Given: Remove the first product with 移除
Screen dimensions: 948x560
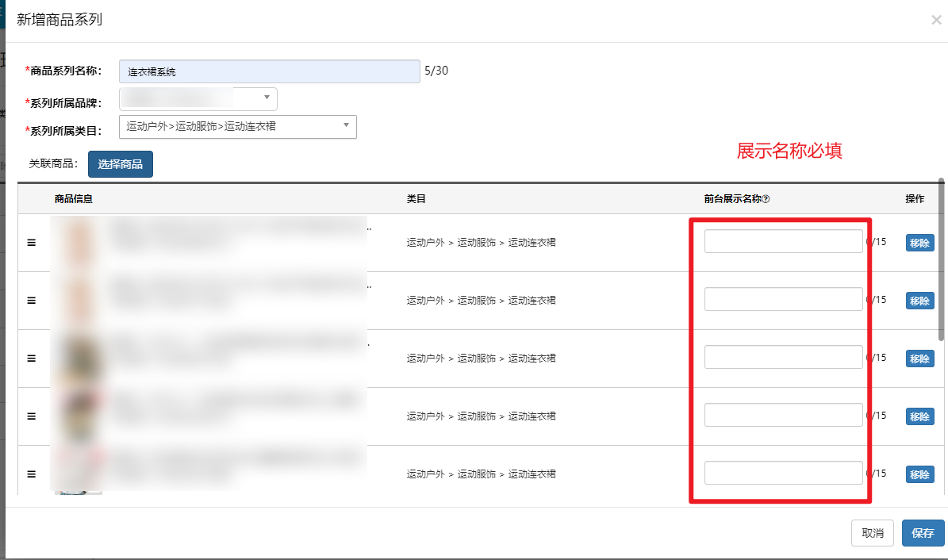Looking at the screenshot, I should point(919,244).
